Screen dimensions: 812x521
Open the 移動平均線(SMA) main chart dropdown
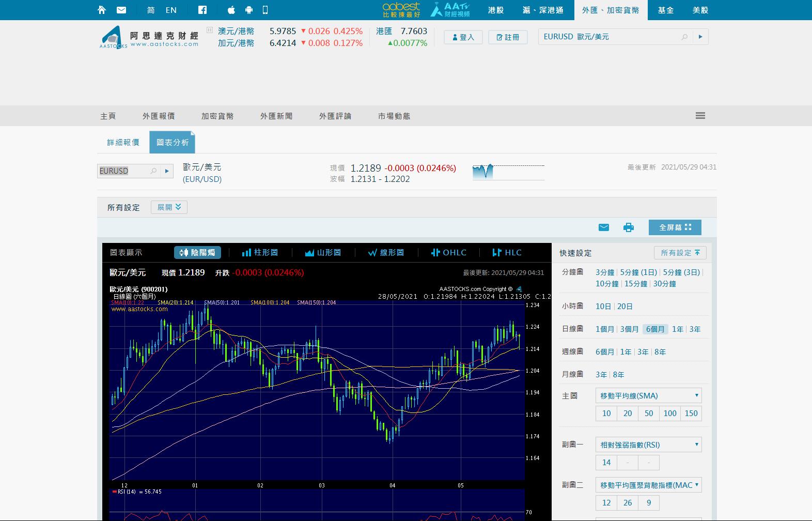click(x=648, y=396)
